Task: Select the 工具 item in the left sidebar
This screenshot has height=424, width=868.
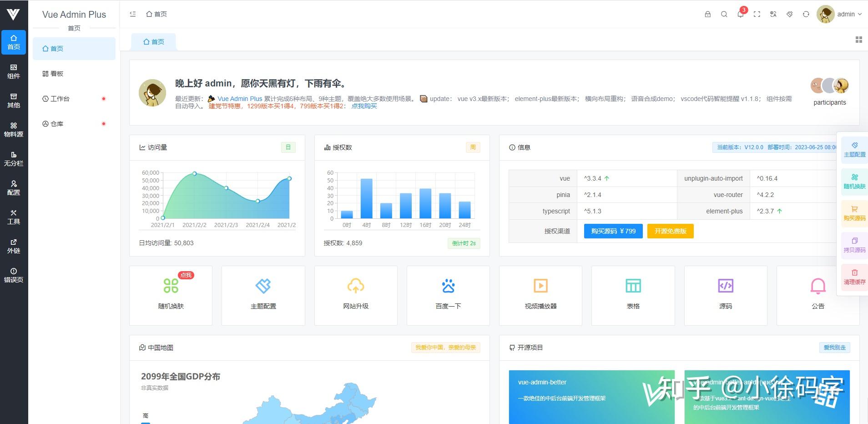Action: click(x=14, y=217)
